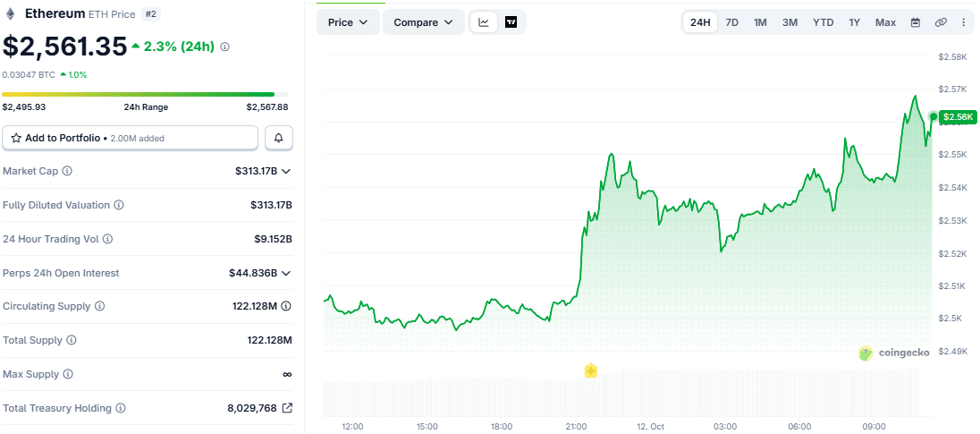Screen dimensions: 980x434
Task: Click the green $2.56K current price tag
Action: click(958, 116)
